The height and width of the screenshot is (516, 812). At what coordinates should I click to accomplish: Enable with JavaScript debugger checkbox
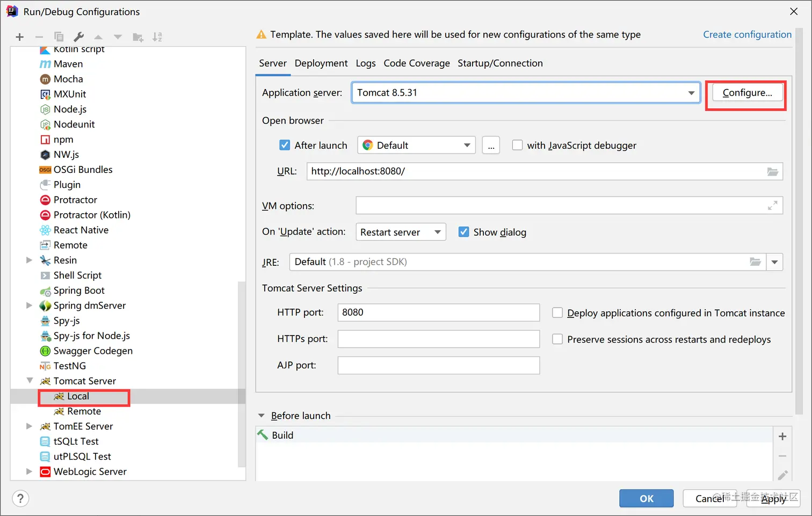click(517, 145)
